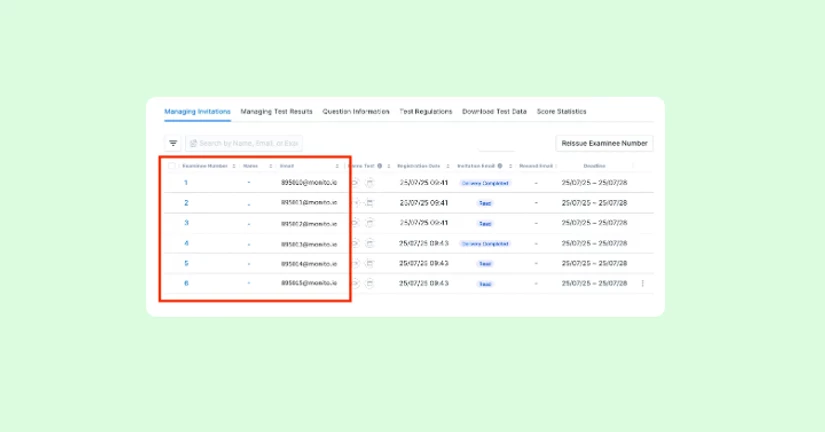Viewport: 825px width, 432px height.
Task: Open the filter icon beside search box
Action: point(173,144)
